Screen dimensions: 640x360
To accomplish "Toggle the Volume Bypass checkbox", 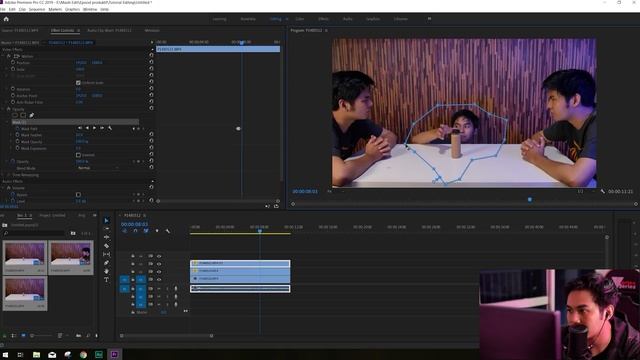I will pyautogui.click(x=78, y=195).
